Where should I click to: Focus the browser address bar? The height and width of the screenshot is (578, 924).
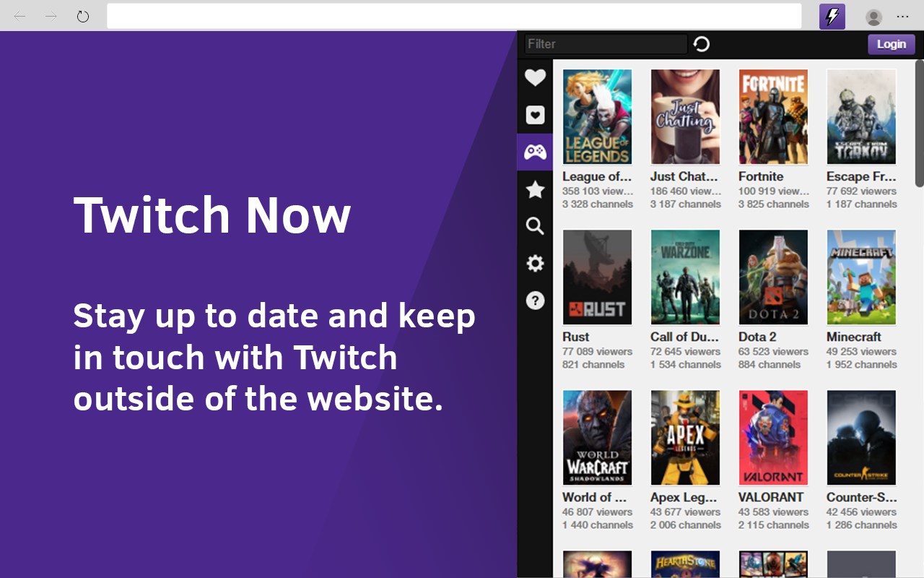(x=454, y=16)
